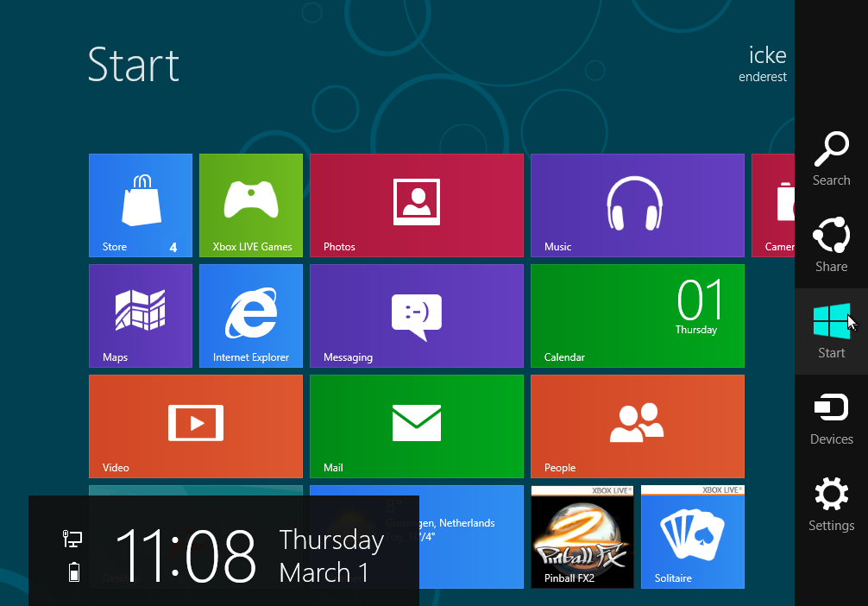
Task: Open the Search charm
Action: [x=831, y=158]
